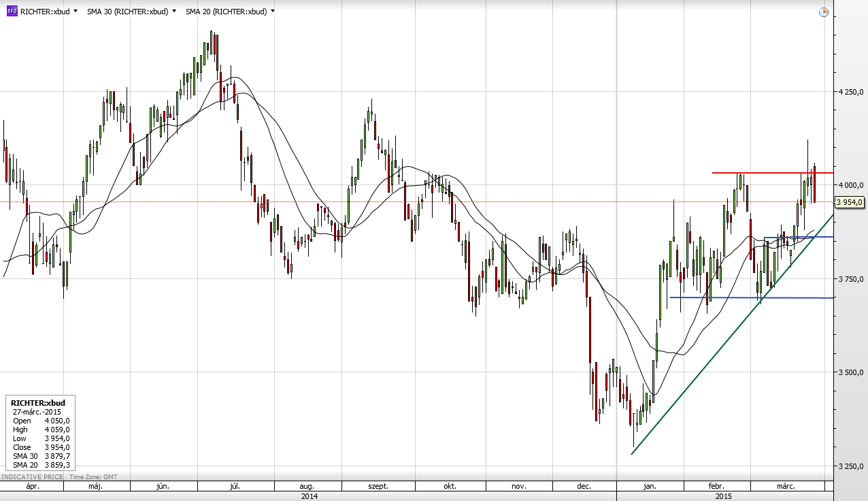Screen dimensions: 868x501
Task: Click the 27-márc.-2015 date in info box
Action: point(37,412)
